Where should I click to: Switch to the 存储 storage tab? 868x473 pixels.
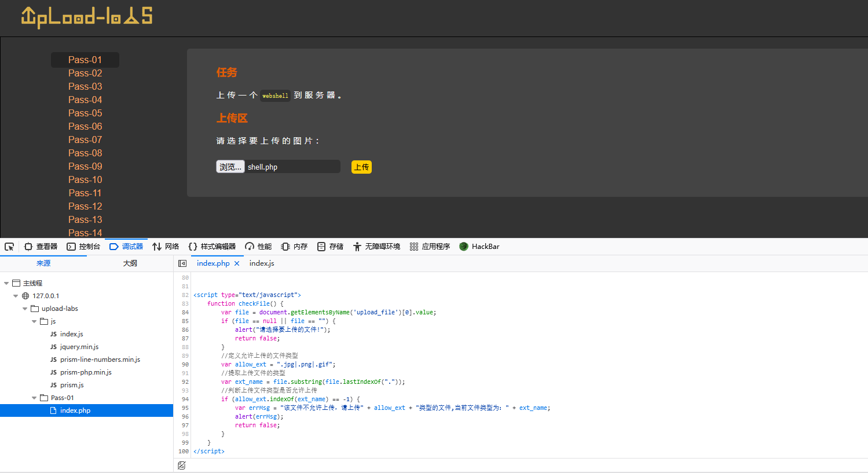330,247
